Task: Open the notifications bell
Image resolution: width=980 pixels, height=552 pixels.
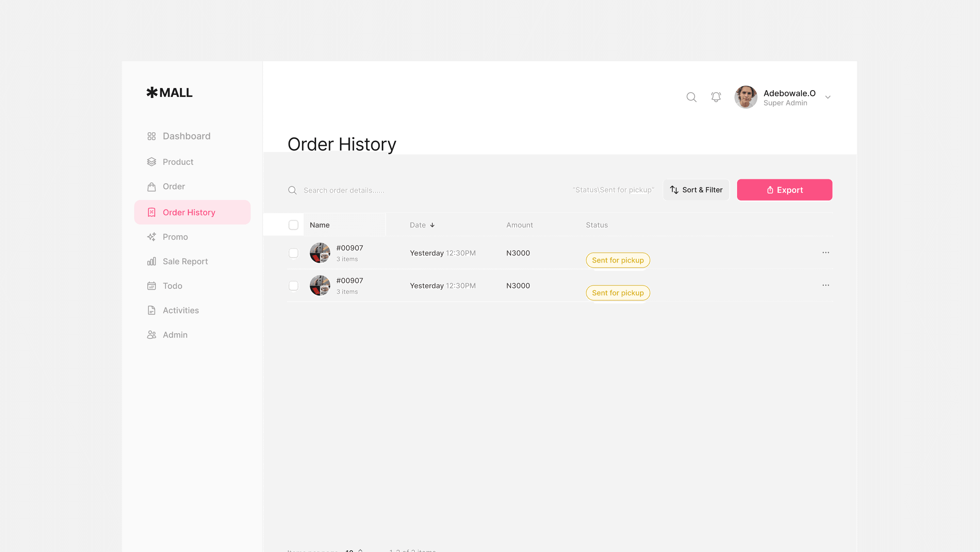Action: click(x=716, y=97)
